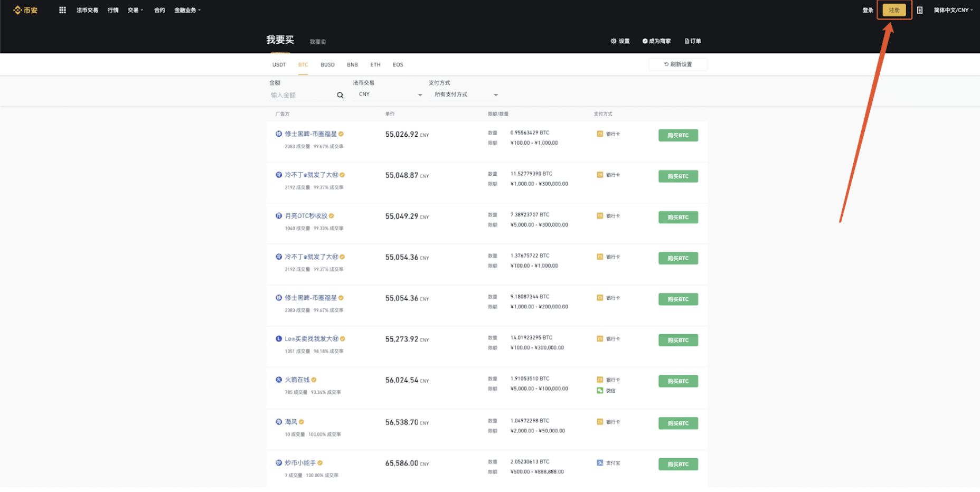Switch to the 我要卖 tab
Viewport: 980px width, 492px height.
[x=318, y=42]
